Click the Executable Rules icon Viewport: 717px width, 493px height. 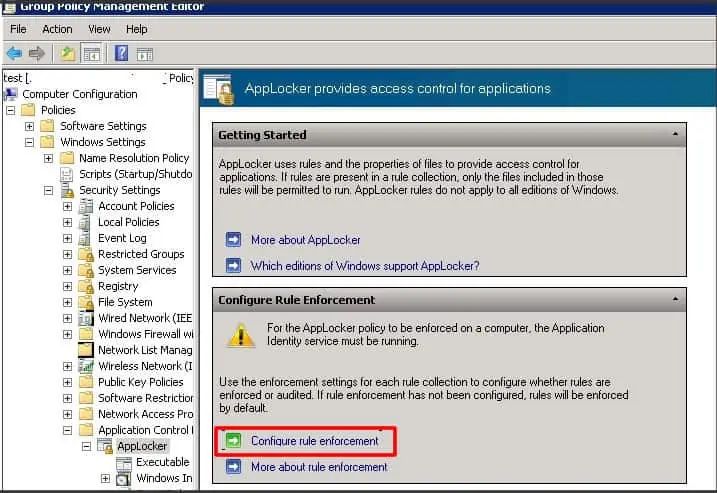tap(123, 462)
